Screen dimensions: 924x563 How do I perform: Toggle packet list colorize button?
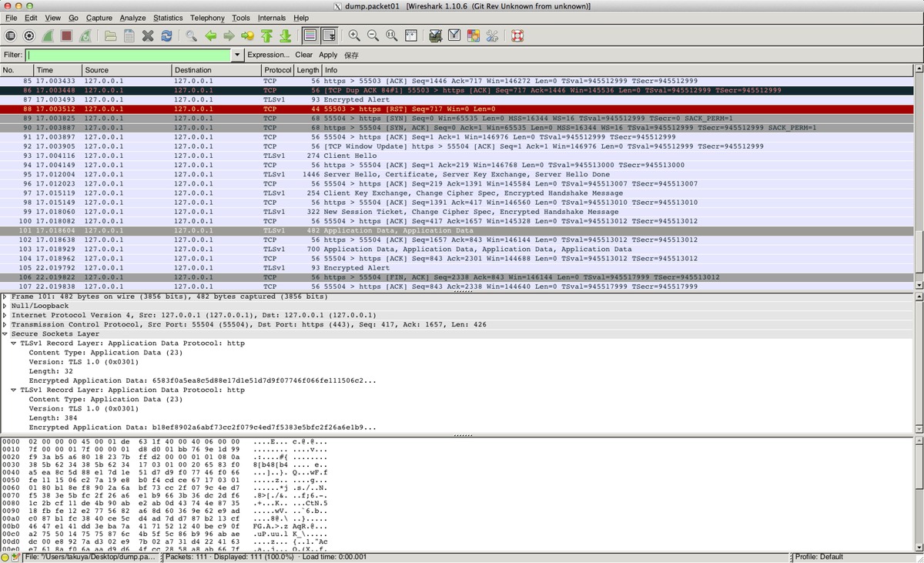click(x=310, y=35)
